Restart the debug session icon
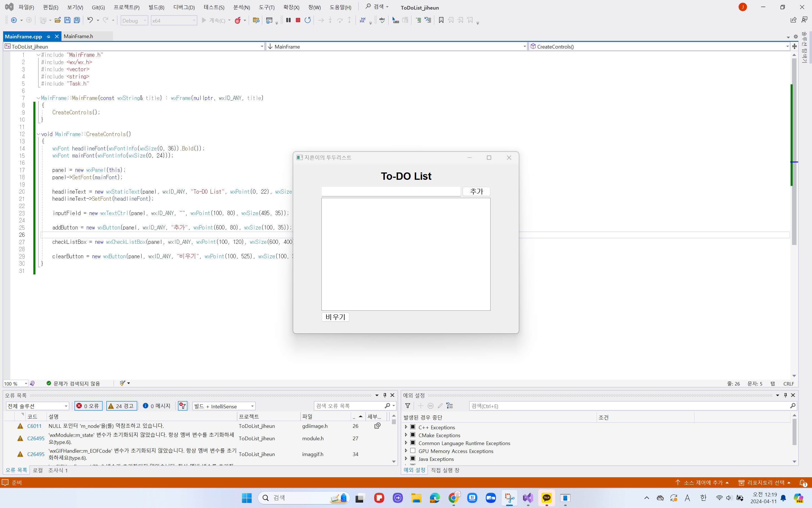The image size is (812, 508). pos(307,20)
